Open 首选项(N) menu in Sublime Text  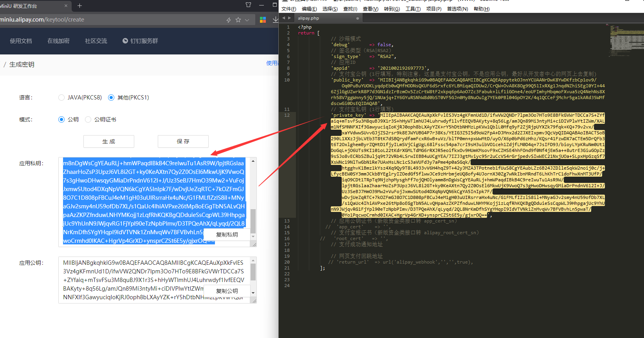click(457, 9)
